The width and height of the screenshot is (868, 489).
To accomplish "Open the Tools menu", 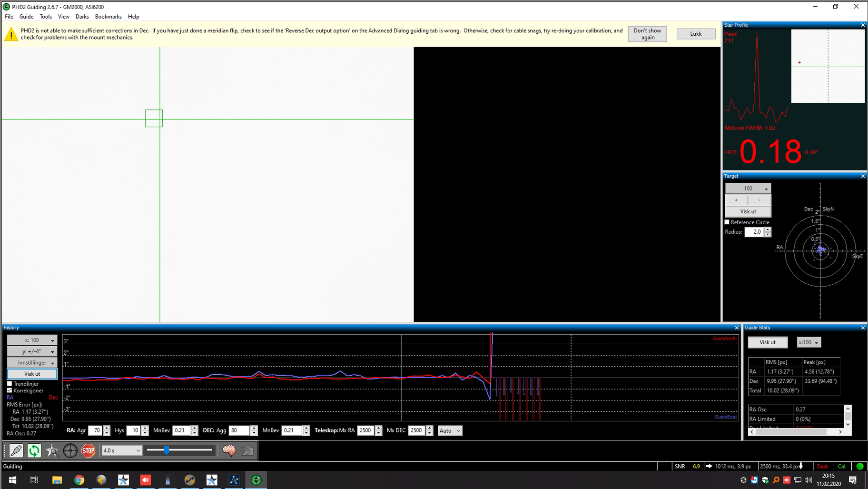I will (46, 17).
